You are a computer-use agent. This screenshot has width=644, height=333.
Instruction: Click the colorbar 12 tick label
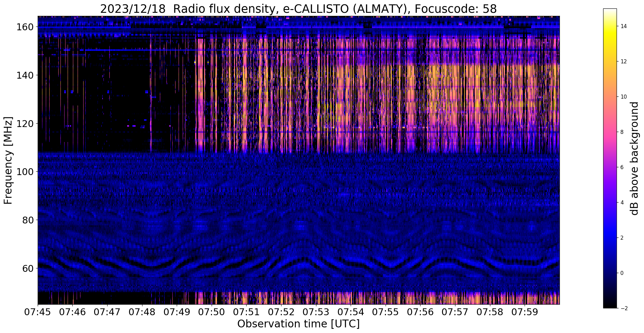(x=623, y=61)
